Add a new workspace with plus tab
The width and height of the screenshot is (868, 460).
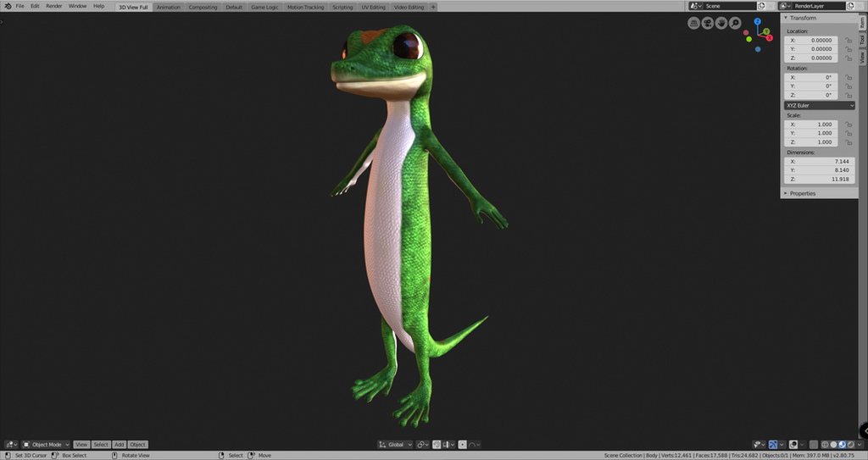[433, 7]
